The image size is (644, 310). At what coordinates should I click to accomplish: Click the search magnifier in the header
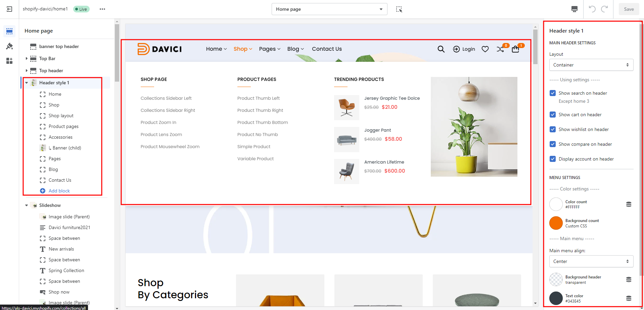coord(441,49)
